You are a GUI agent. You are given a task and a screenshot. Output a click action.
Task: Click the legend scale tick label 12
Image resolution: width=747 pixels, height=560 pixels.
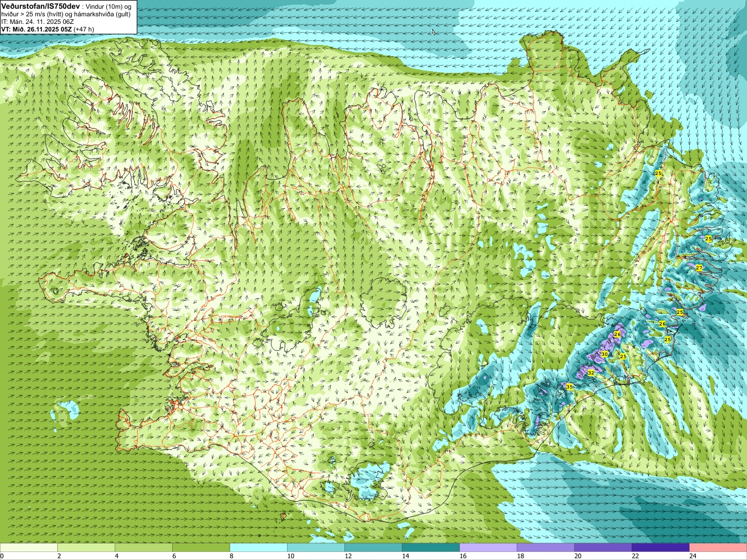(348, 556)
